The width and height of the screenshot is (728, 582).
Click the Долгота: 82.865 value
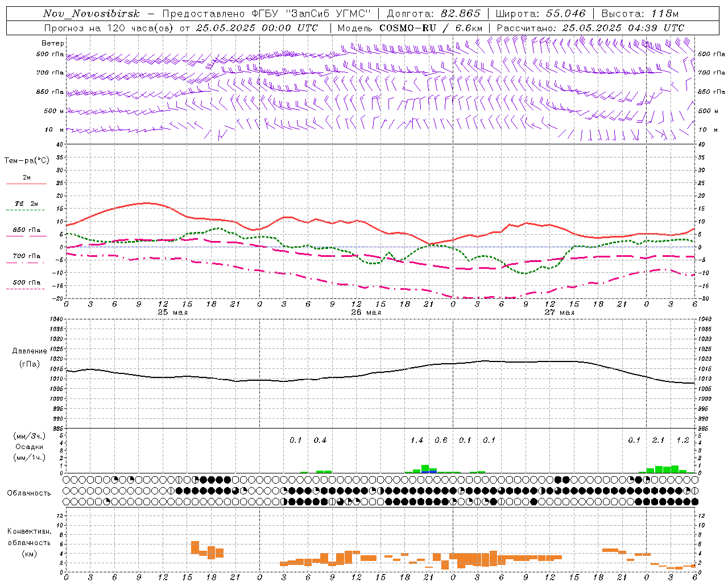433,14
